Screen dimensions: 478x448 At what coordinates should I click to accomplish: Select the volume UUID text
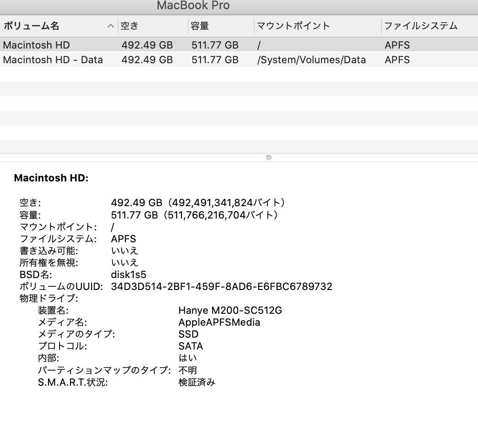point(220,286)
